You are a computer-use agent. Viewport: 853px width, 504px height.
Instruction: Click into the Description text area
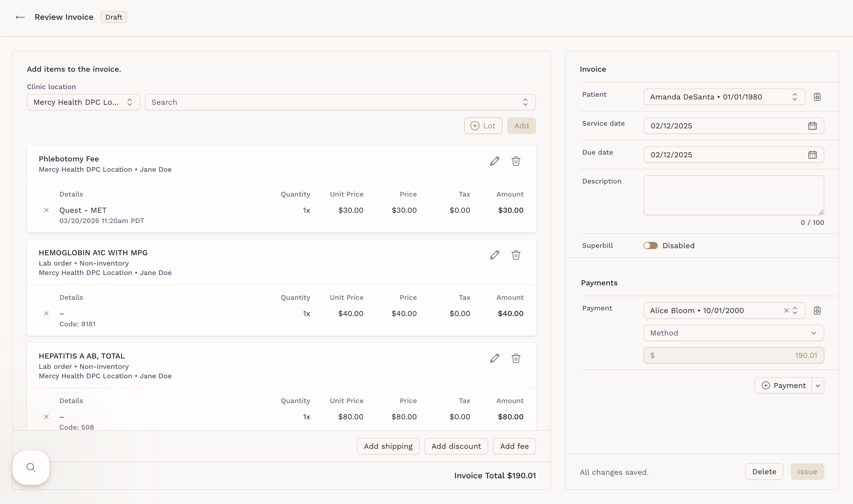[733, 195]
